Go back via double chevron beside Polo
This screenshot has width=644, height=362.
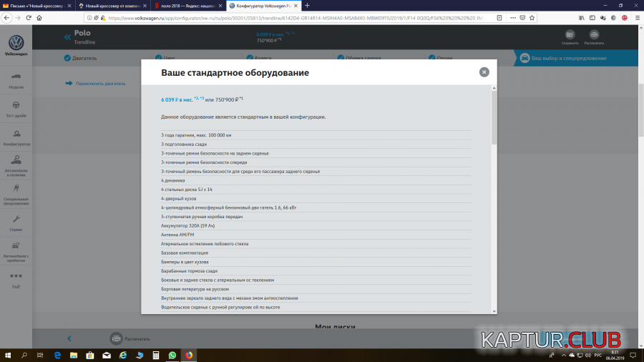coord(68,36)
